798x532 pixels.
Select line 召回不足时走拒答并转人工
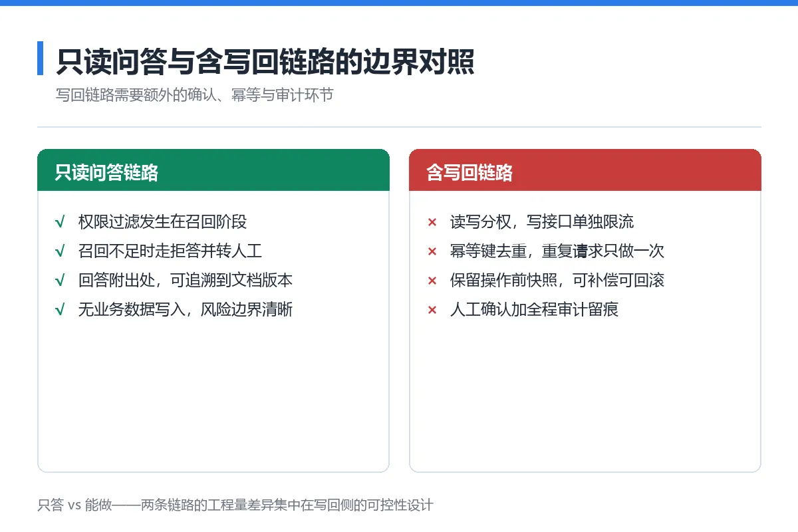click(x=170, y=251)
